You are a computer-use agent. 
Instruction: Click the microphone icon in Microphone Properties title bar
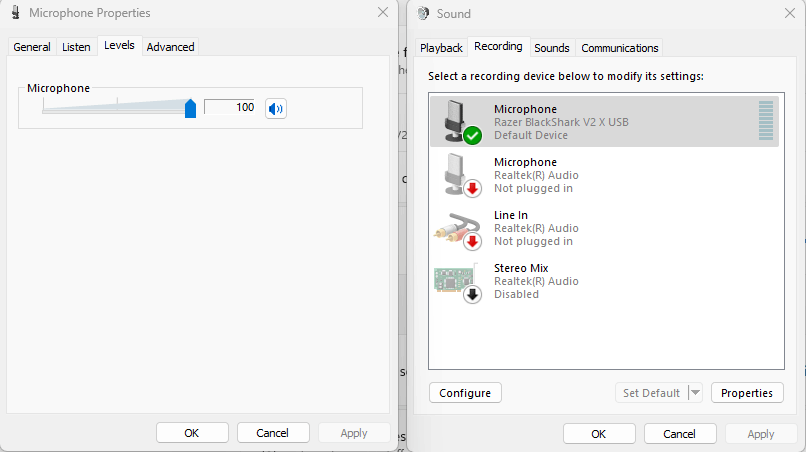16,12
